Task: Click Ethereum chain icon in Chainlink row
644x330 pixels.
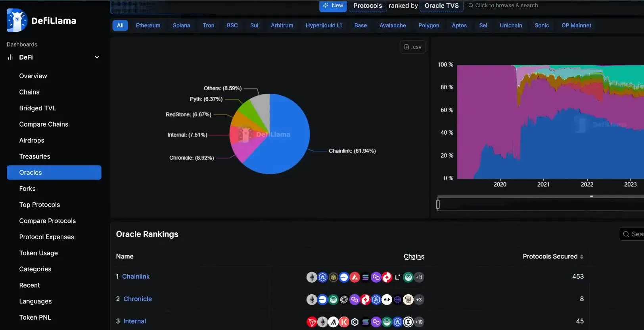Action: tap(312, 277)
